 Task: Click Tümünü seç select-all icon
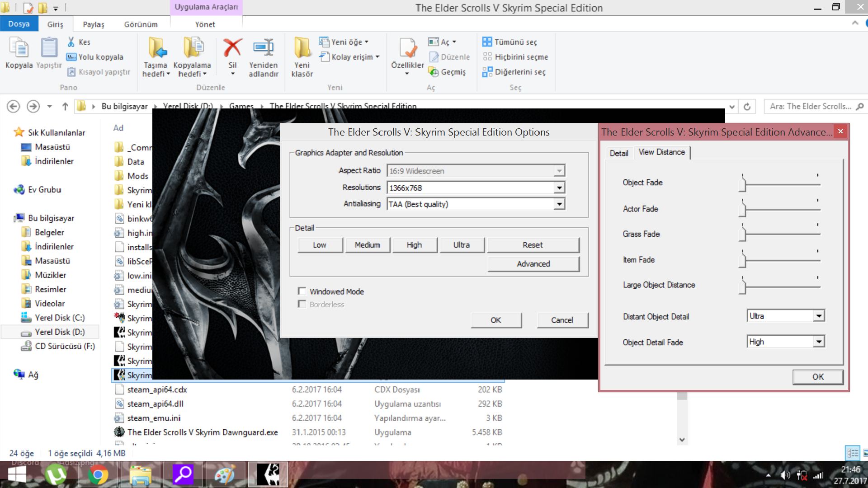pos(487,42)
